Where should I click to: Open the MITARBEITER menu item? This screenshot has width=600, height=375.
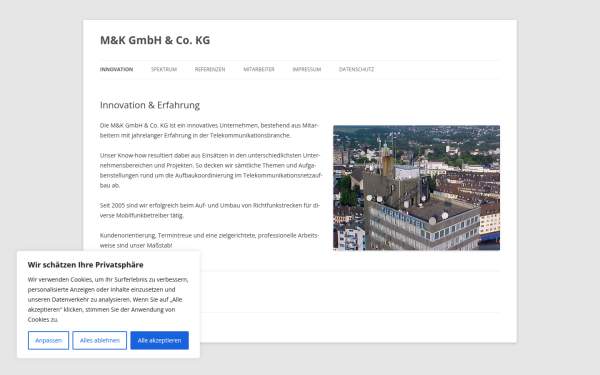tap(259, 69)
